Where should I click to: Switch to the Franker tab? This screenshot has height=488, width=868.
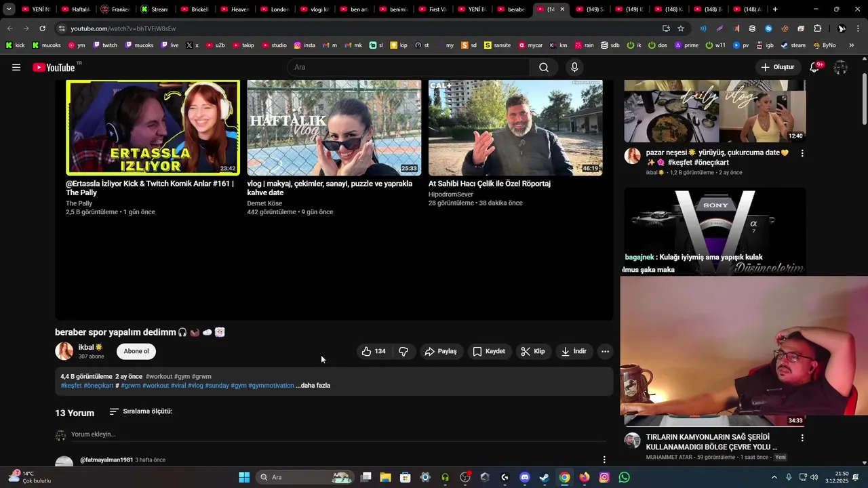coord(115,9)
